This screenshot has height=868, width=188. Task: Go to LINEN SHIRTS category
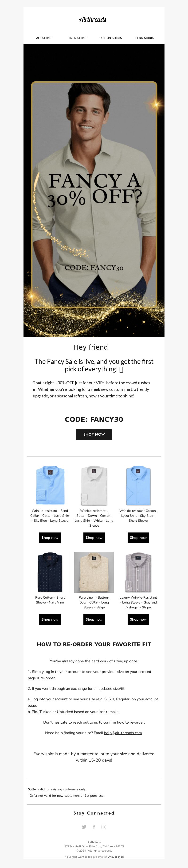click(x=77, y=38)
